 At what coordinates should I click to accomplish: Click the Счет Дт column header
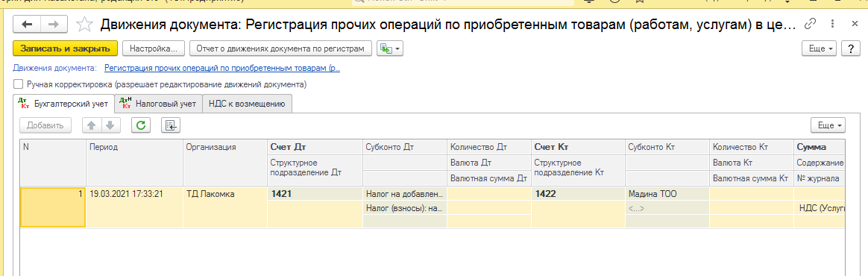coord(315,148)
